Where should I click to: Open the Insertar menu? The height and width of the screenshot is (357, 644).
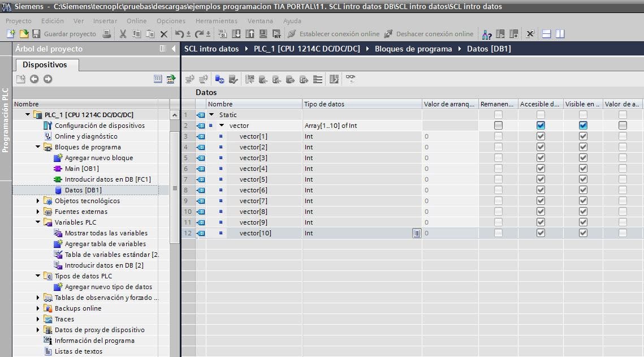[x=105, y=20]
